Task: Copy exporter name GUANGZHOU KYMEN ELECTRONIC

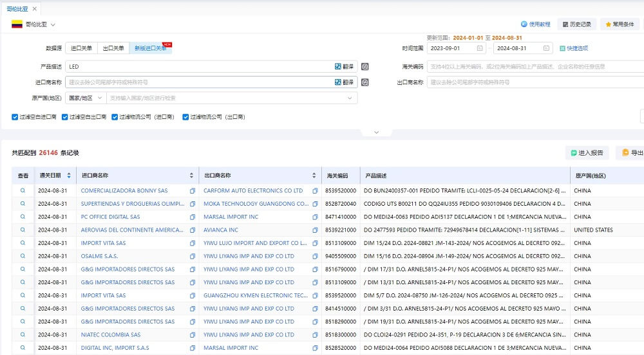Action: point(315,296)
